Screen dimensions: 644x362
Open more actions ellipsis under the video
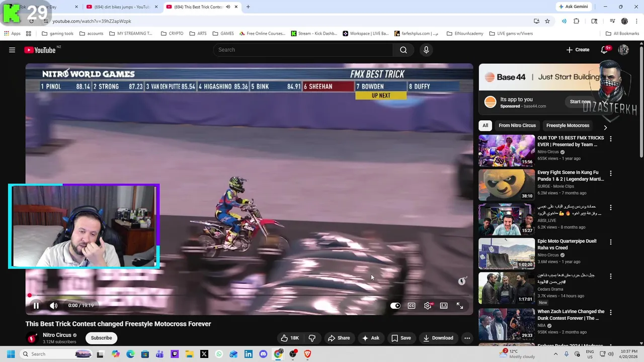467,338
